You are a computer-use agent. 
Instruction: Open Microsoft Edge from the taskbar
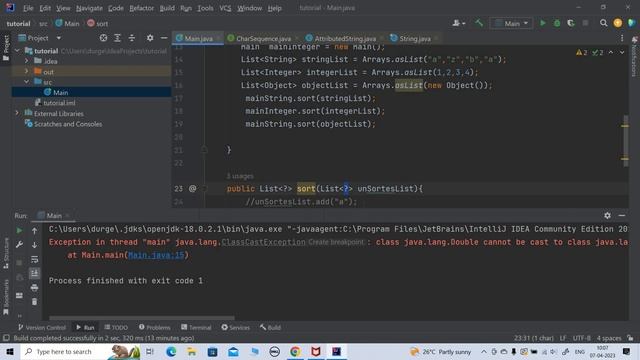[x=171, y=351]
